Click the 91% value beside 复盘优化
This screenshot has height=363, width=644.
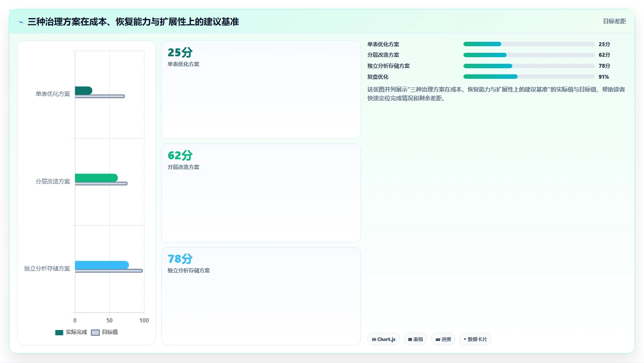(x=604, y=77)
